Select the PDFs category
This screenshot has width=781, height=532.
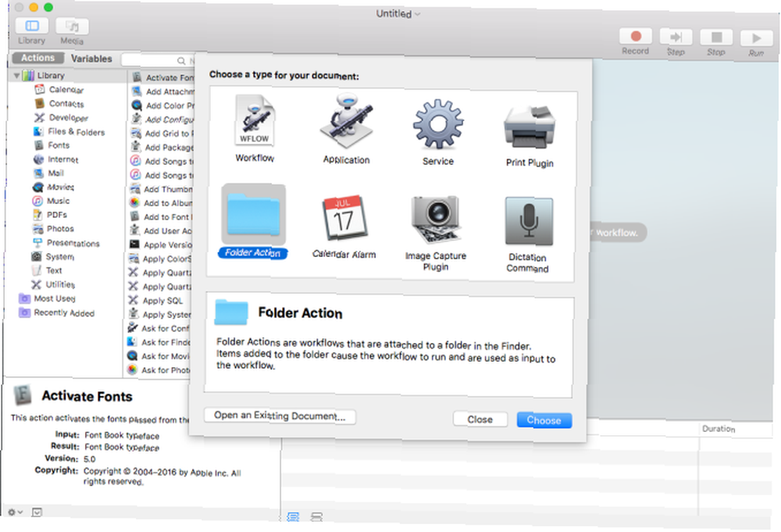(x=56, y=215)
